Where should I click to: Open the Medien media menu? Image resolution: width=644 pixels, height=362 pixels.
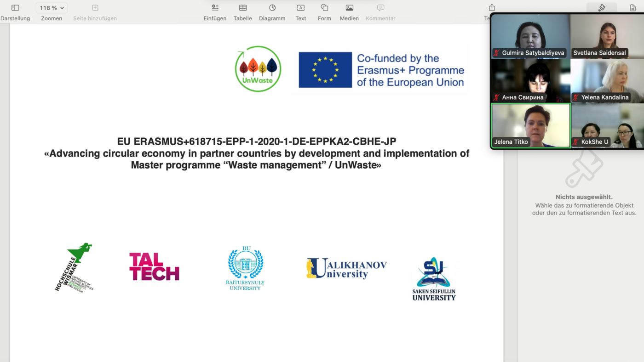coord(350,8)
